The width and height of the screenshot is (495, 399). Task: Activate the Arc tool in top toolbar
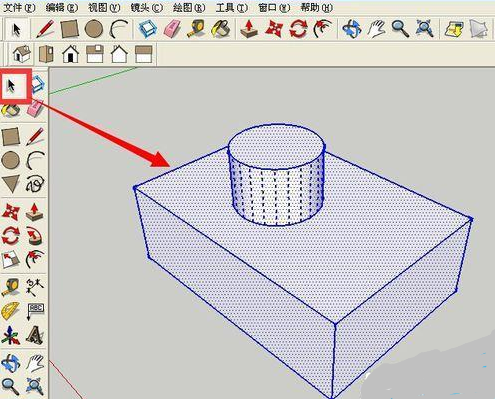coord(119,29)
